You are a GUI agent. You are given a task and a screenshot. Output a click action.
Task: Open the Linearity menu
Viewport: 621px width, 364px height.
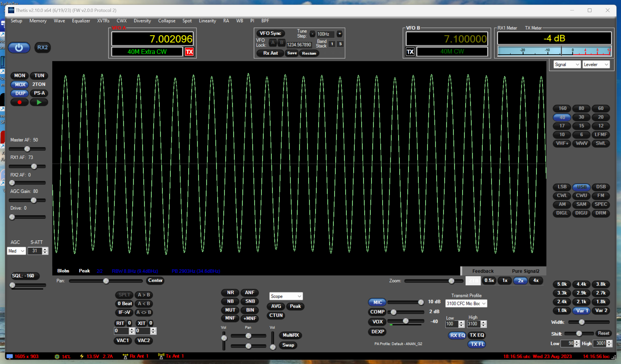coord(207,21)
